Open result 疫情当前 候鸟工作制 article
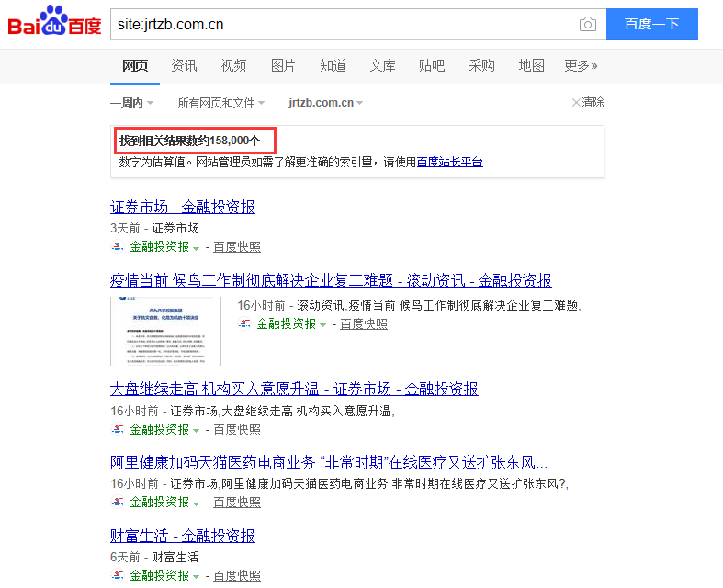723x588 pixels. point(331,280)
